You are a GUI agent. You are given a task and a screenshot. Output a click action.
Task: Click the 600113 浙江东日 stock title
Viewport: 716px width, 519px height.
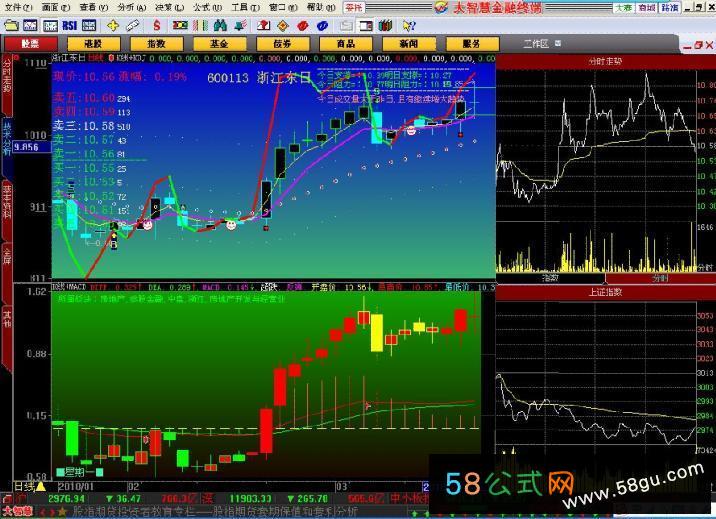pos(259,78)
